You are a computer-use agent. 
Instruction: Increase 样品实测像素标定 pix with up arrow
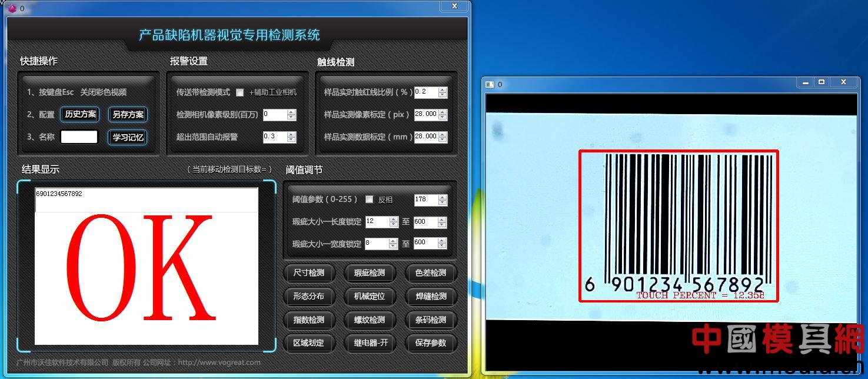443,111
